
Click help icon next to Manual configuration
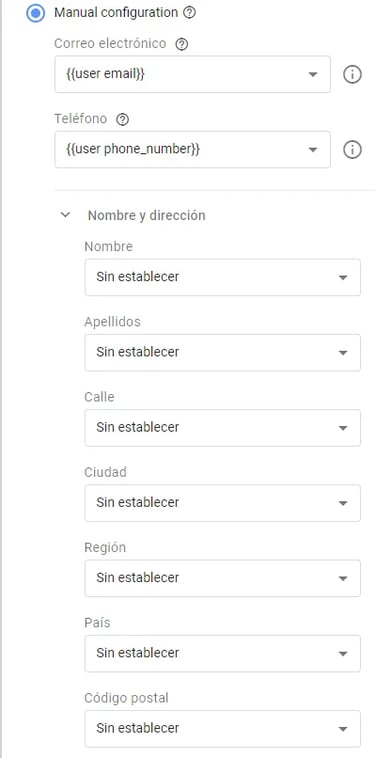190,13
